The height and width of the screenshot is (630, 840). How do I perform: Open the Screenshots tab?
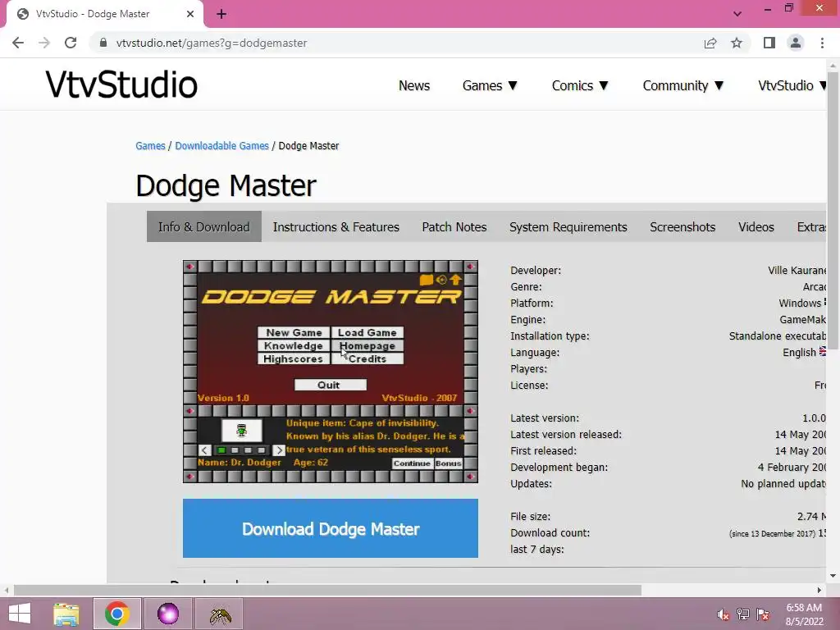682,226
